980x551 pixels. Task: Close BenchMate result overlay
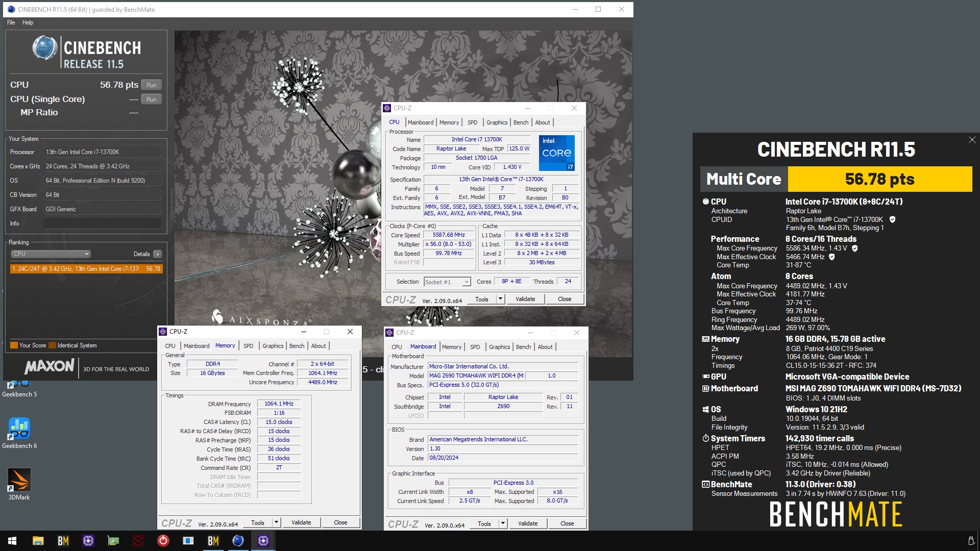(x=972, y=140)
